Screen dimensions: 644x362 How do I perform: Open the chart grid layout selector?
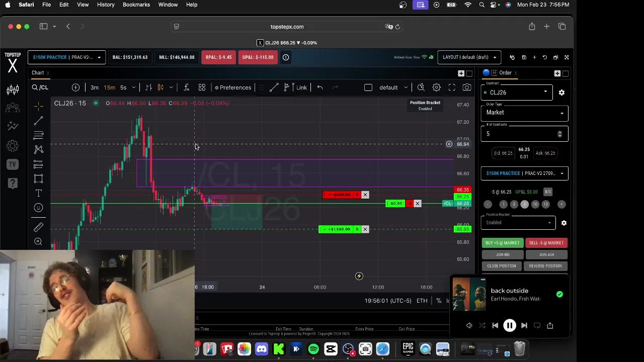[x=202, y=87]
